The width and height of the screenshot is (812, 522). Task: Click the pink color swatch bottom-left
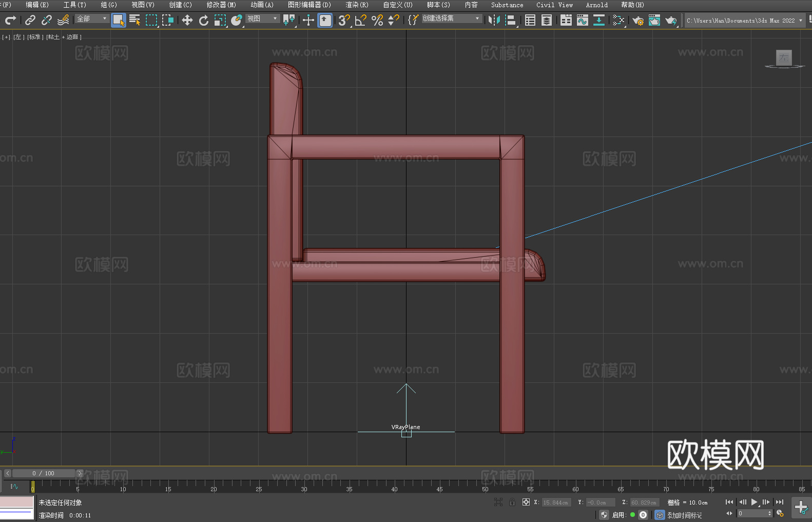(17, 502)
